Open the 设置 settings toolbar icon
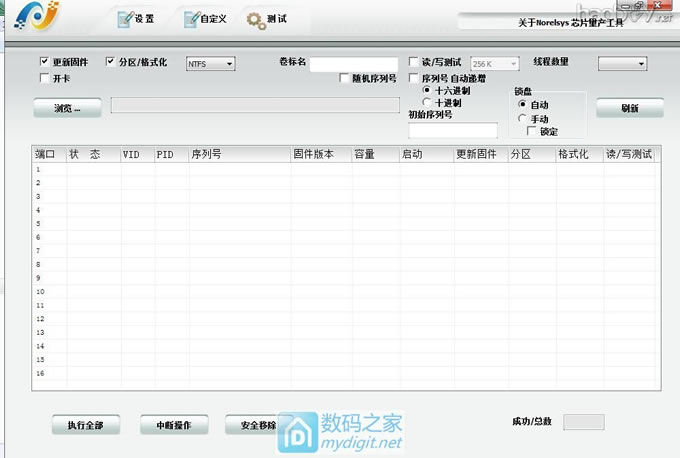Screen dimensions: 680x458 pyautogui.click(x=125, y=19)
